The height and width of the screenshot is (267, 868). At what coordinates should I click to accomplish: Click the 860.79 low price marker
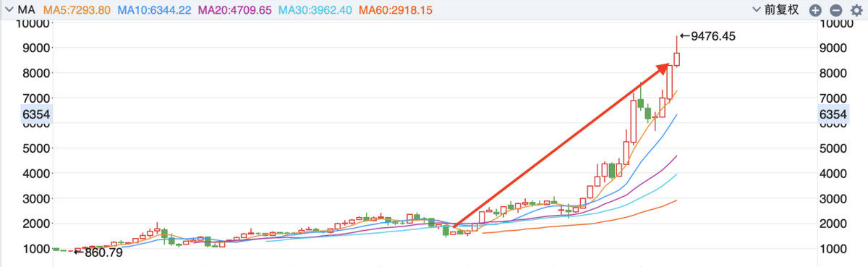tap(99, 253)
